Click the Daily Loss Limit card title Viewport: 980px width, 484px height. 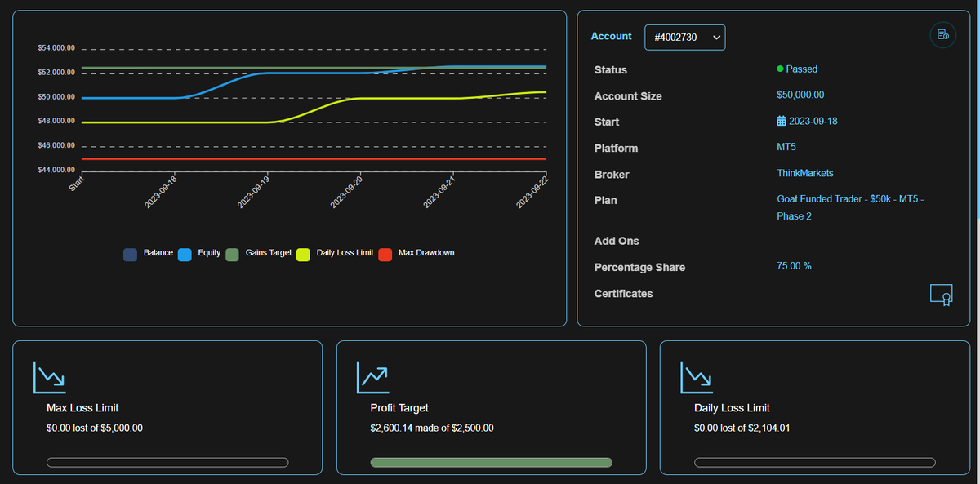point(732,408)
